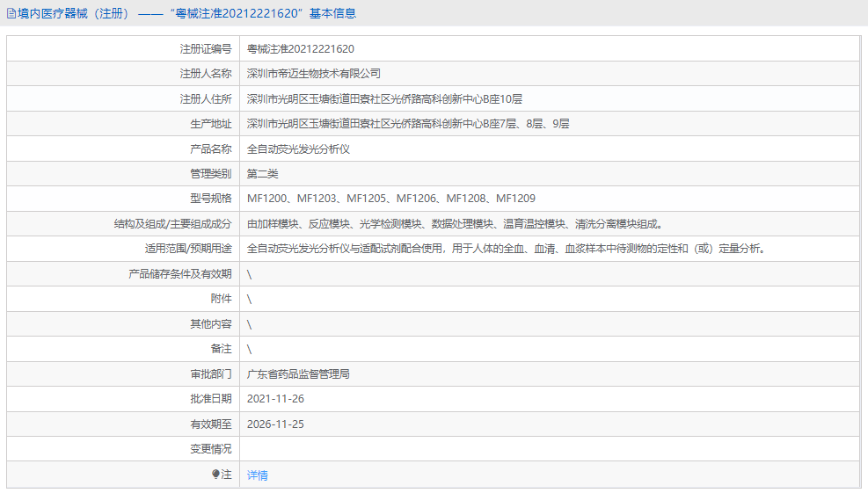Screen dimensions: 868x493
Task: Select product name 全自动荧光发光分析仪
Action: (298, 149)
